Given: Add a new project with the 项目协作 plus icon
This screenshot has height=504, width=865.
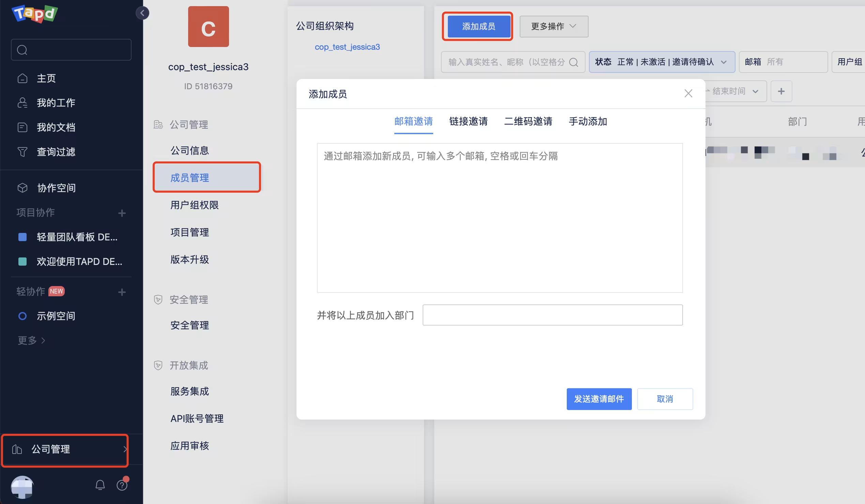Looking at the screenshot, I should tap(122, 213).
